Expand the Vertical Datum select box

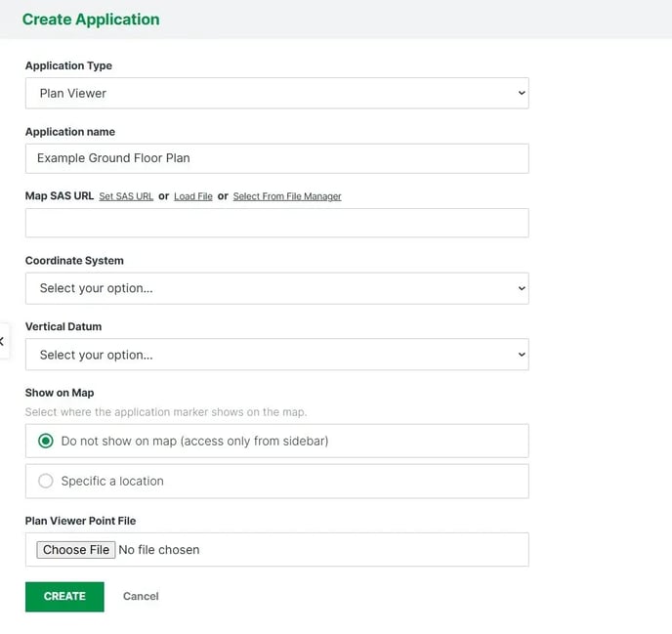click(x=276, y=355)
